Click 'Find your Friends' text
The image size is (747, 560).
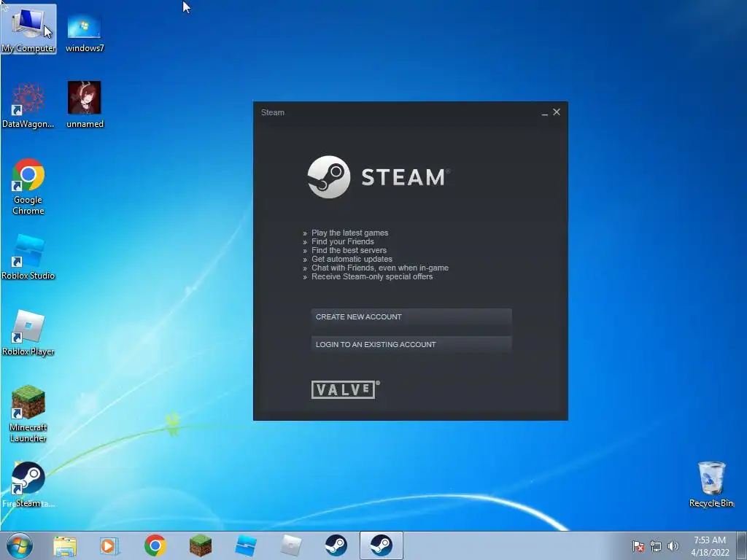[x=343, y=241]
